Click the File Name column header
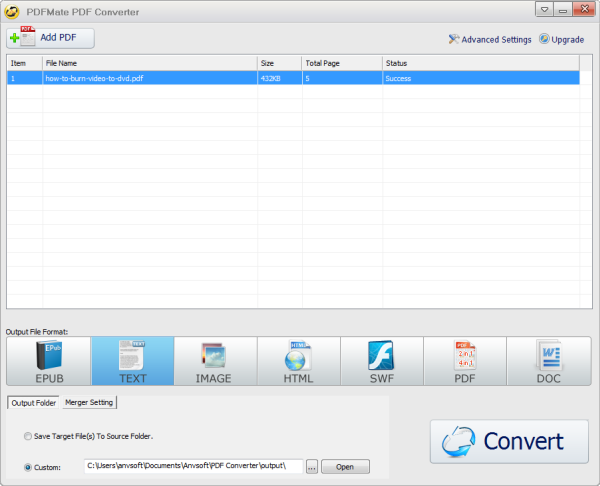The image size is (600, 486). tap(150, 63)
